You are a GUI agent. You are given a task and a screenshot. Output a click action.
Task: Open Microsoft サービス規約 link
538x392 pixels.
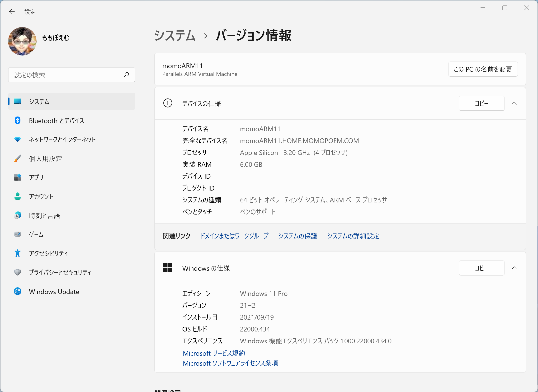[x=214, y=353]
